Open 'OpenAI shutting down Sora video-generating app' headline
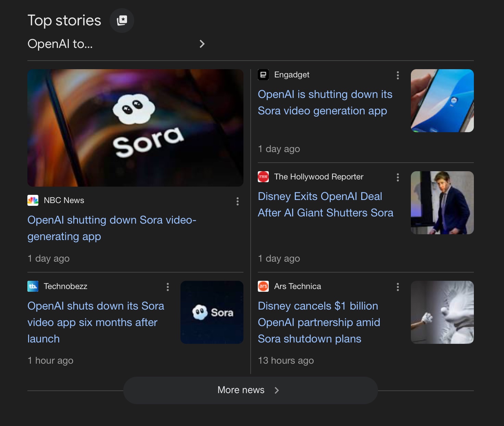The image size is (504, 426). [112, 228]
